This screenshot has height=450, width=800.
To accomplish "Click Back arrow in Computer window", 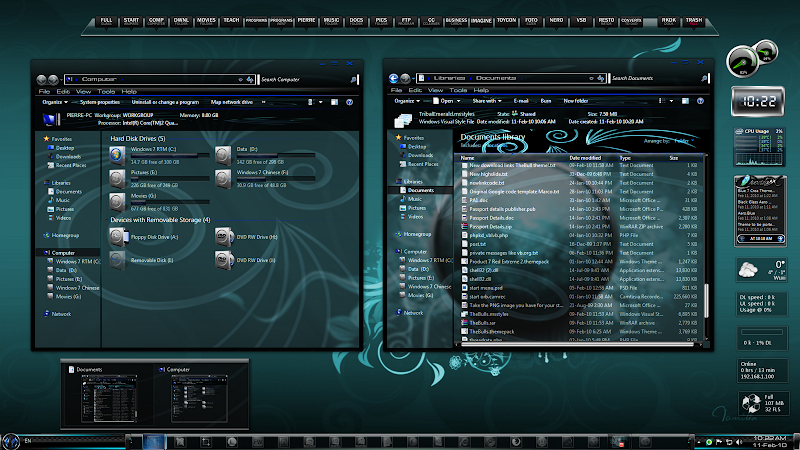I will [x=41, y=79].
